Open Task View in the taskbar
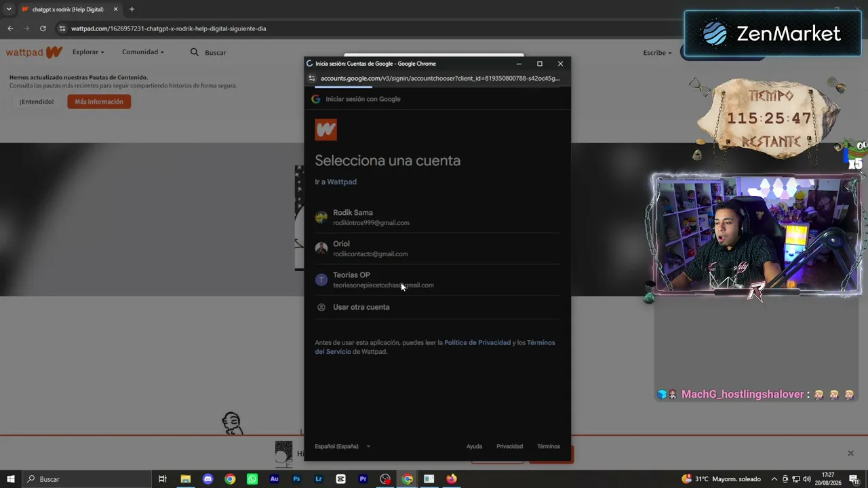 (x=163, y=479)
